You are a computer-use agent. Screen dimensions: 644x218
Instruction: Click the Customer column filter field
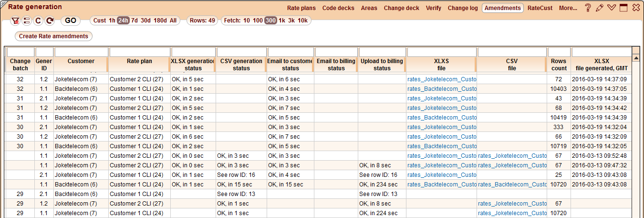(x=82, y=52)
